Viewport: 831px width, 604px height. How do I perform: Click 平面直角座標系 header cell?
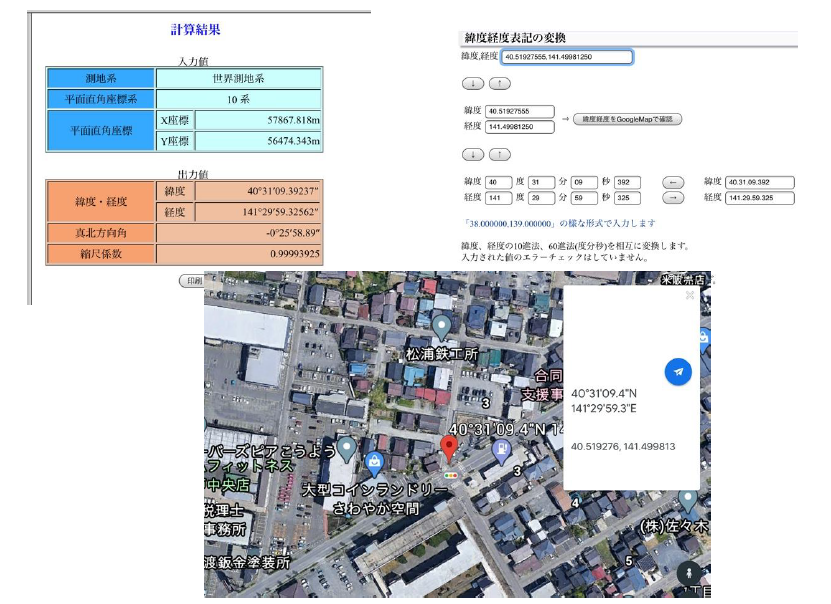(x=101, y=99)
